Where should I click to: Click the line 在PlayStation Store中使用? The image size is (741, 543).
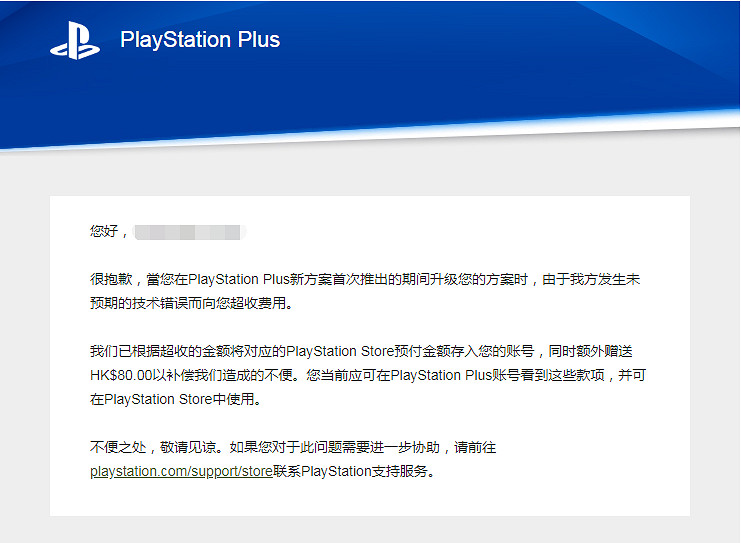pos(175,399)
